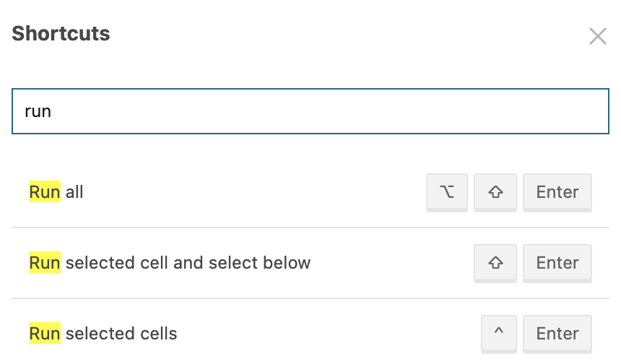Click the highlighted "Run" in Run all
This screenshot has height=364, width=621.
pos(44,192)
